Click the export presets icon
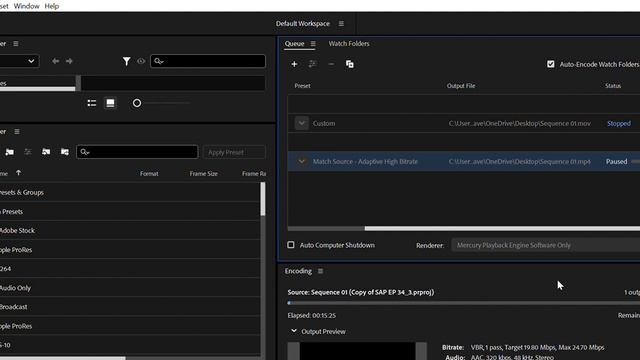640x360 pixels. (65, 152)
